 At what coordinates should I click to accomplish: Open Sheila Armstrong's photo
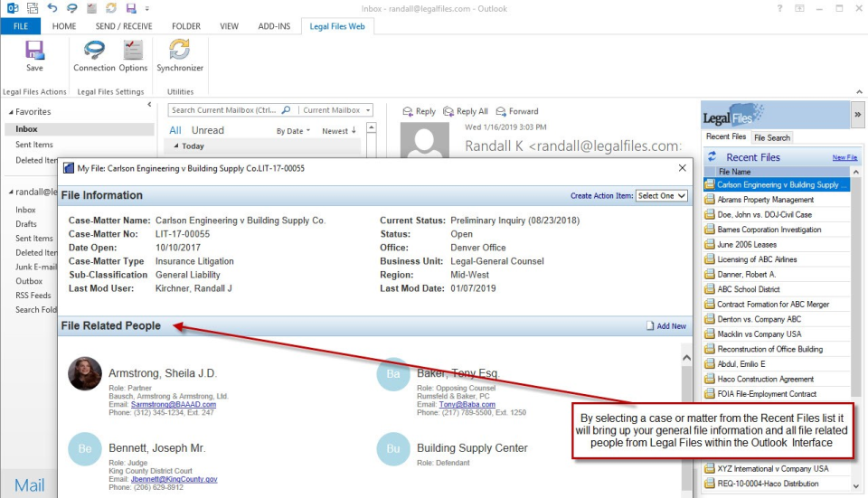point(85,373)
